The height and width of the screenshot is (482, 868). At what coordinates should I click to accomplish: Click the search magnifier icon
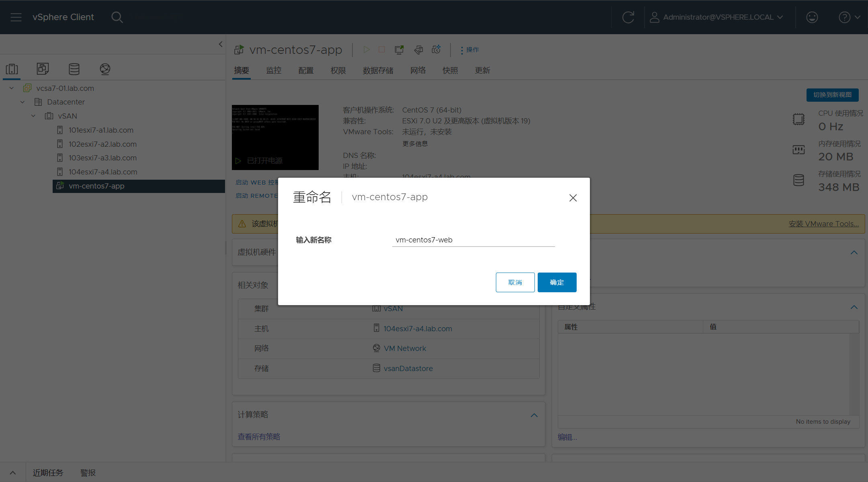tap(117, 17)
